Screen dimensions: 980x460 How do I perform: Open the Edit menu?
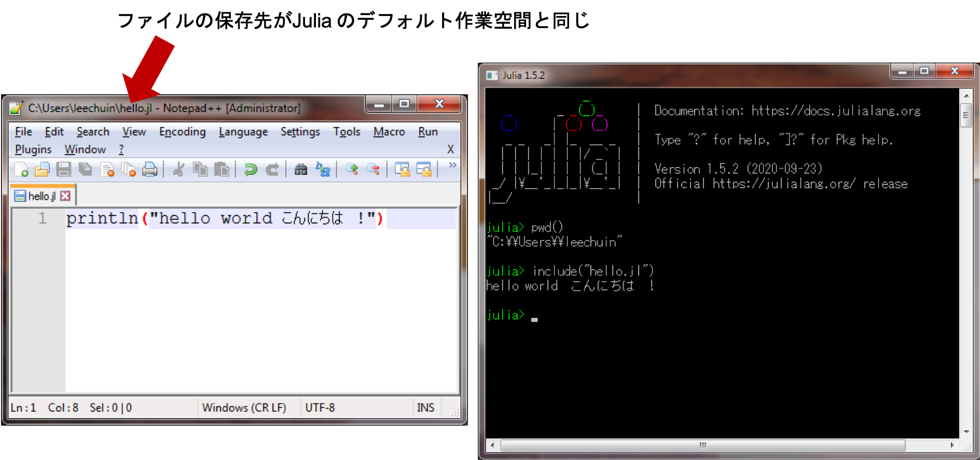tap(54, 132)
